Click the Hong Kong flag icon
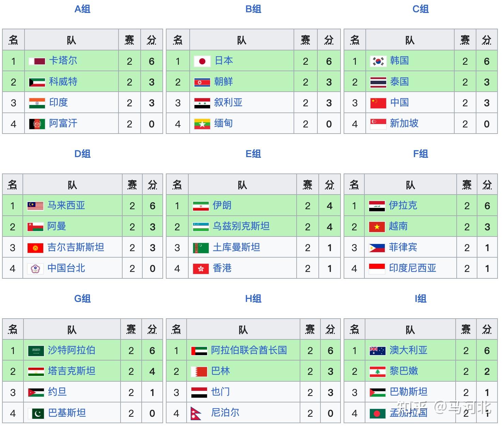The height and width of the screenshot is (428, 504). click(x=201, y=269)
